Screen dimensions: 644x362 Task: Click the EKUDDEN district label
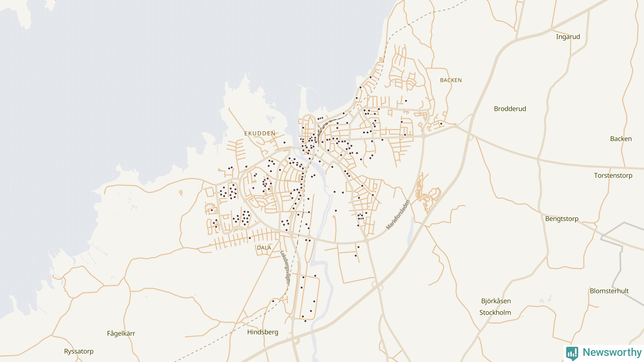point(260,133)
